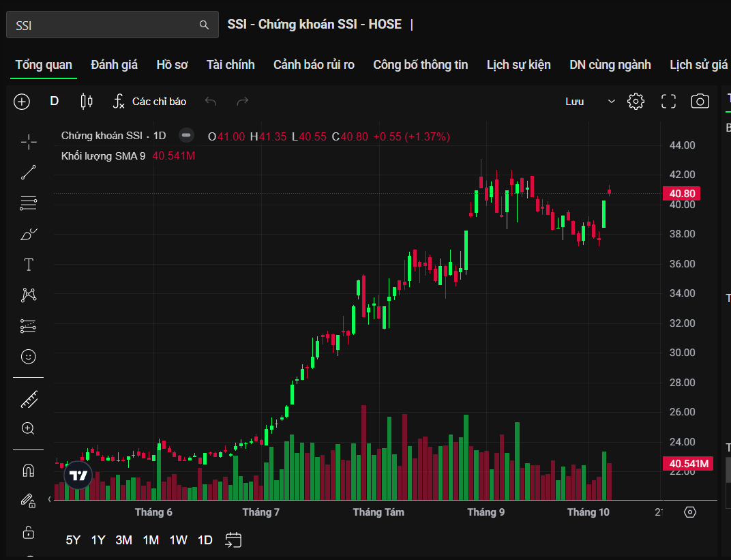Toggle the lock all drawings icon
This screenshot has width=731, height=560.
point(29,532)
